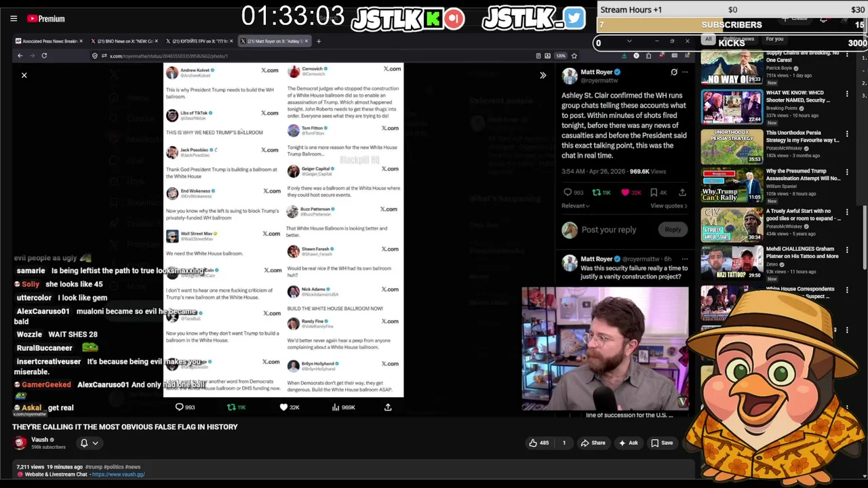Open the Relevant replies sort dropdown
The image size is (868, 488).
click(576, 206)
